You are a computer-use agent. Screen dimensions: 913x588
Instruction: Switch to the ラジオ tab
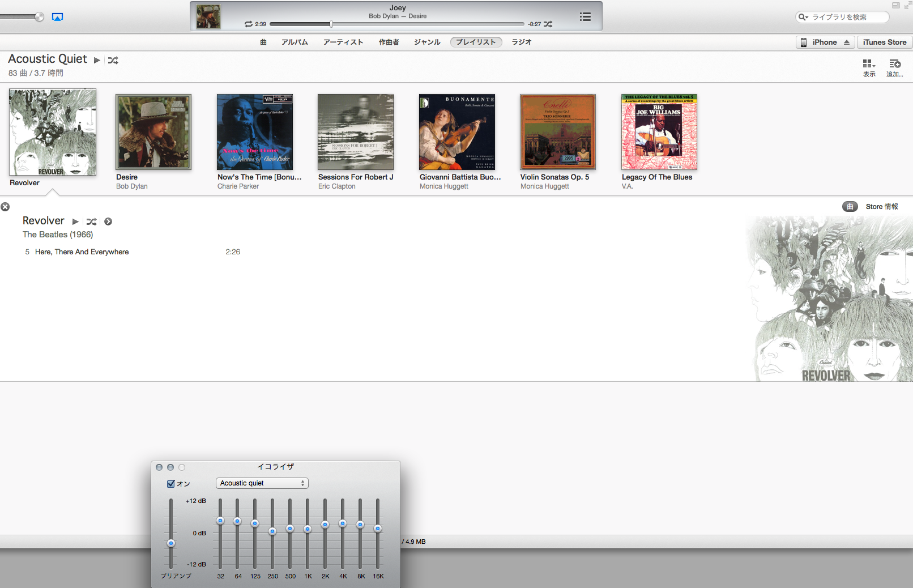[522, 42]
